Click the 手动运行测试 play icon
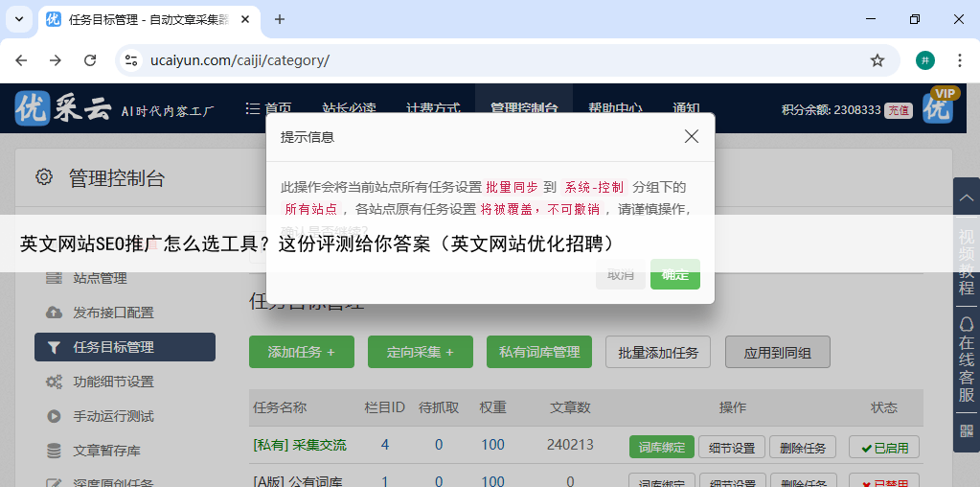 [x=55, y=416]
